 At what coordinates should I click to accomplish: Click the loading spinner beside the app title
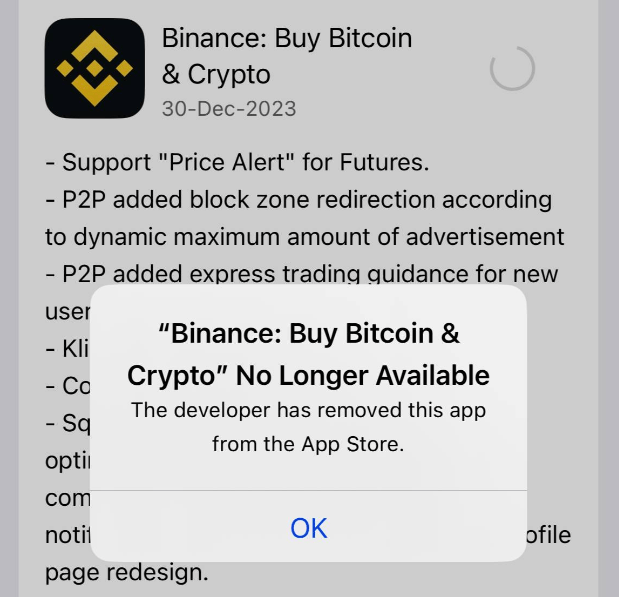(x=512, y=69)
